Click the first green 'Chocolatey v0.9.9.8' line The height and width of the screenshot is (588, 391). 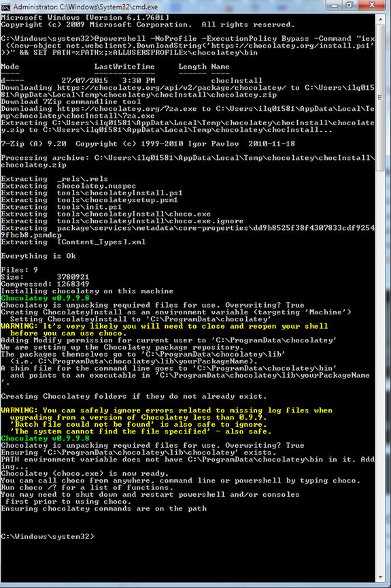(46, 298)
